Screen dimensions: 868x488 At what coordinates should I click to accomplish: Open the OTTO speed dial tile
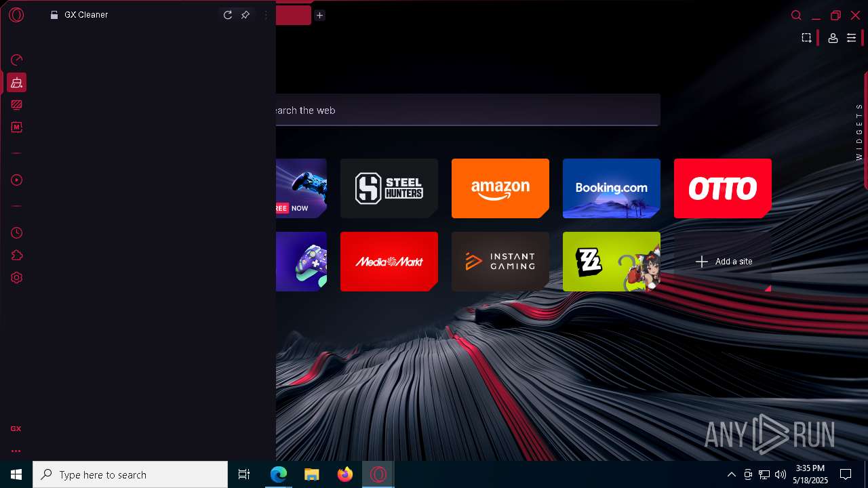tap(723, 188)
